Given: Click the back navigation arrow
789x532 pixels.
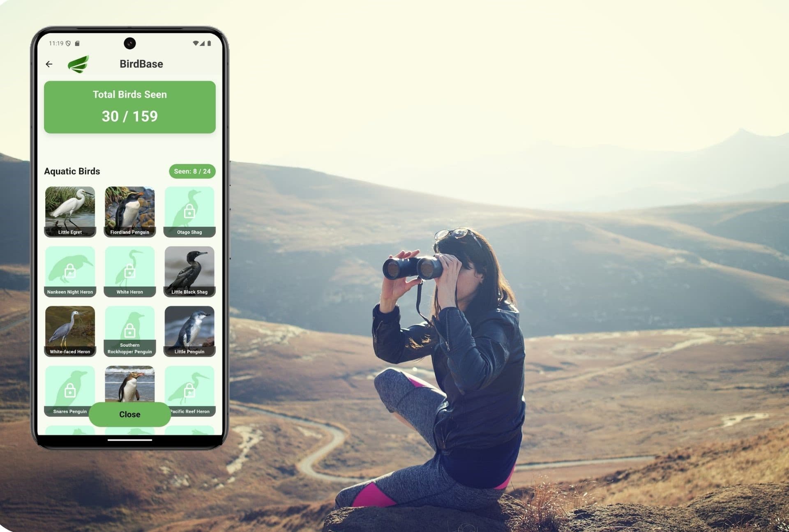Looking at the screenshot, I should coord(49,64).
